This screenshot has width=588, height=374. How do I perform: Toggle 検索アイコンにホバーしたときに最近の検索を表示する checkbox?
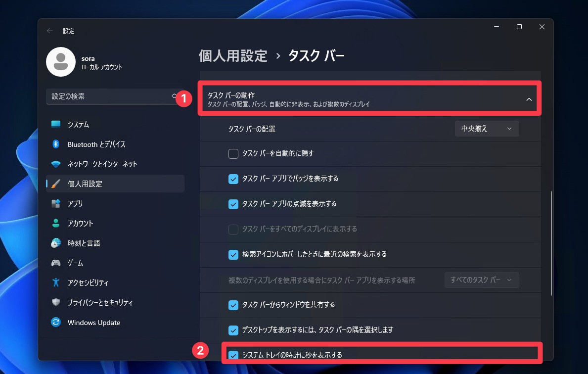click(233, 255)
